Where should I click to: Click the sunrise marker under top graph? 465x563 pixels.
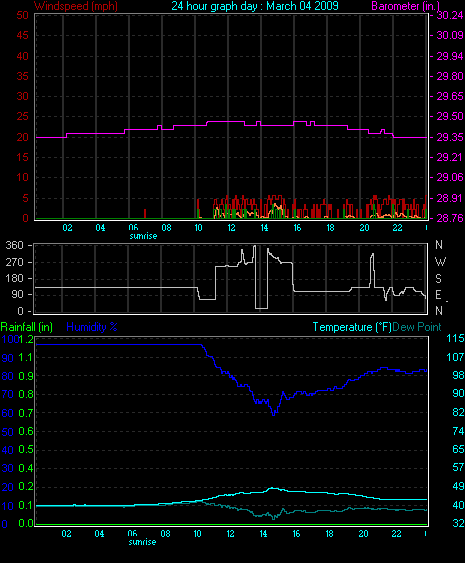pos(143,236)
